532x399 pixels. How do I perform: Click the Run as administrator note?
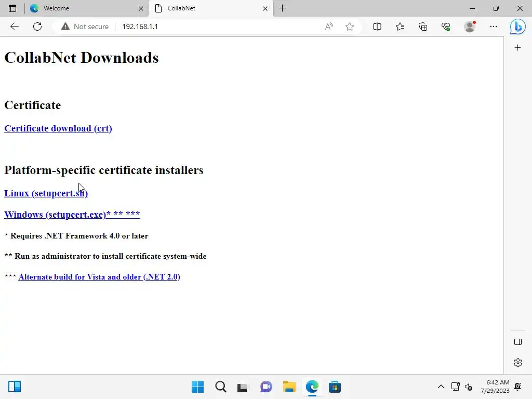point(105,256)
